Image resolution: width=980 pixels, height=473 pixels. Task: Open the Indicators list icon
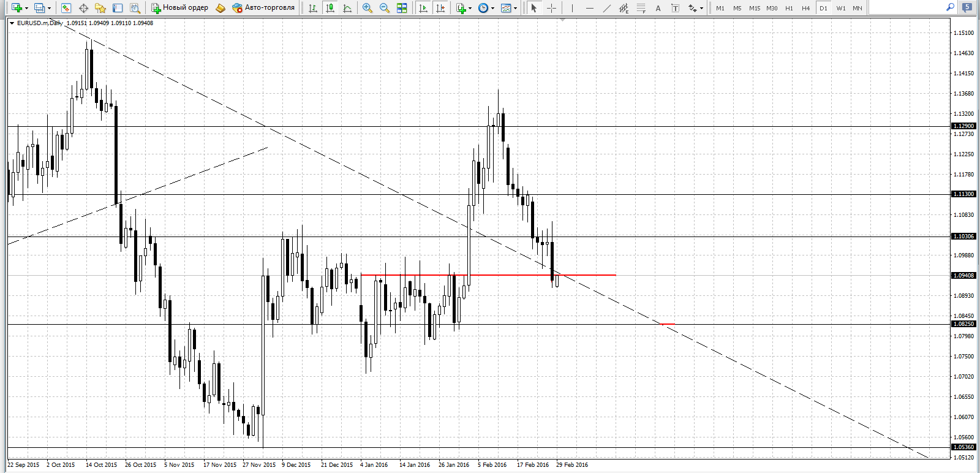461,8
